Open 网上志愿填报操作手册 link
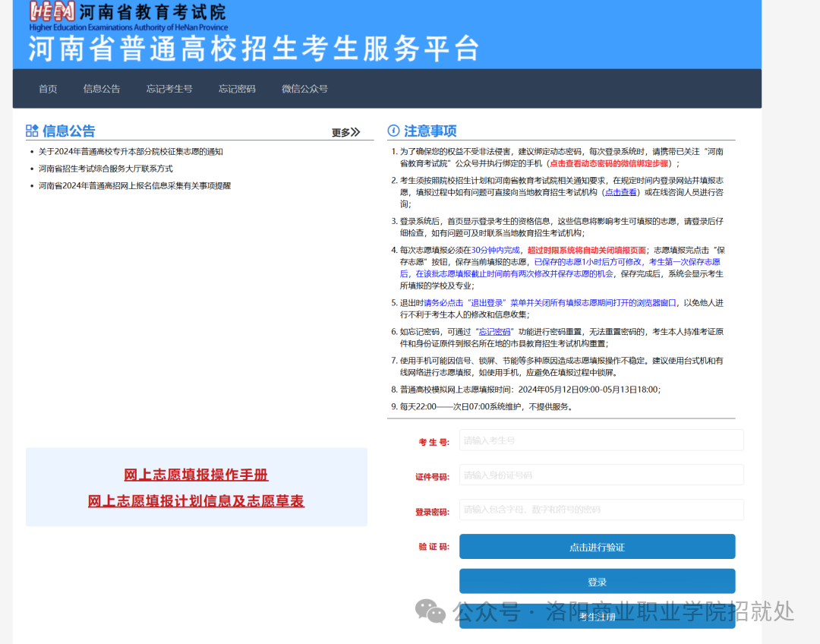Image resolution: width=820 pixels, height=644 pixels. pos(196,475)
